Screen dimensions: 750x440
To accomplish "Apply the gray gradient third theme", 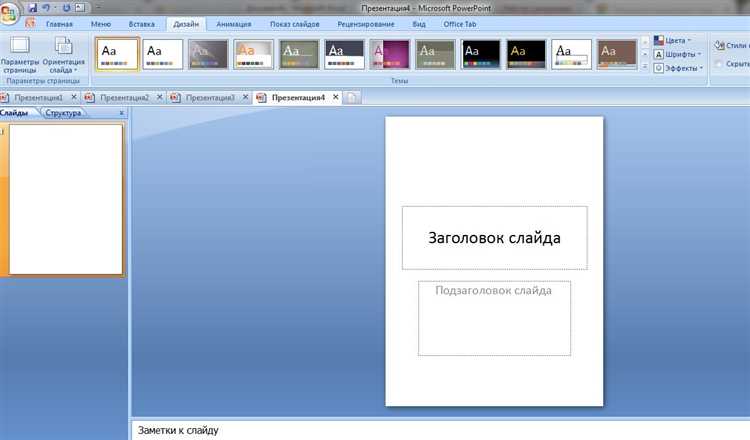I will pyautogui.click(x=208, y=54).
